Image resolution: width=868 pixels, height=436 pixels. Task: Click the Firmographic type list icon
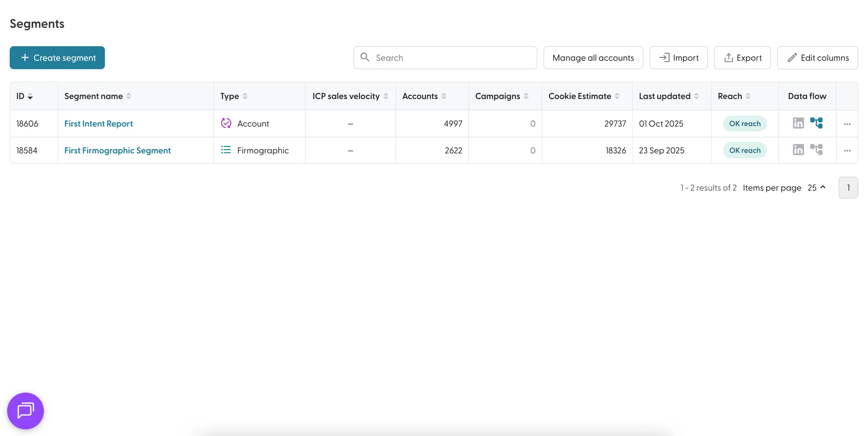tap(226, 150)
